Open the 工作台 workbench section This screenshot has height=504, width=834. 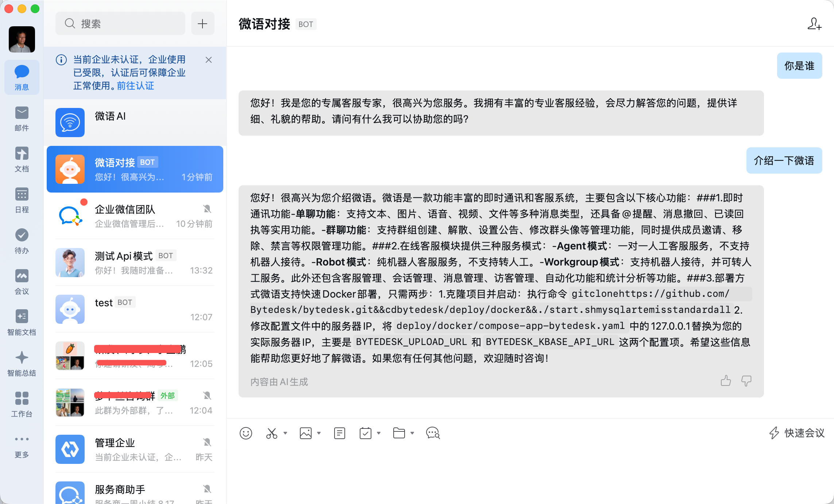pyautogui.click(x=22, y=404)
